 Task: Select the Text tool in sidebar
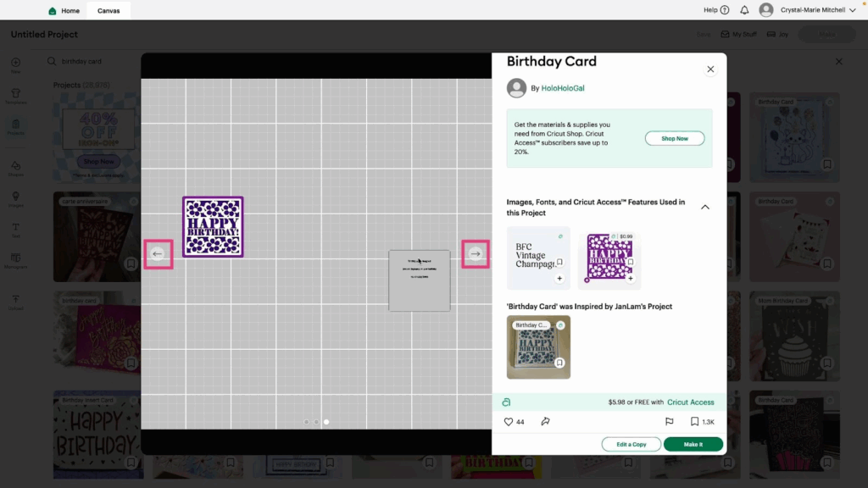point(15,230)
